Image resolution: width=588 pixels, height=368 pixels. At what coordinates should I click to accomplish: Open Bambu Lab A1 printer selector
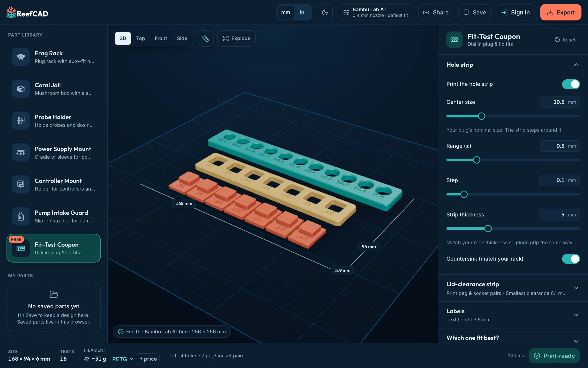click(x=375, y=12)
